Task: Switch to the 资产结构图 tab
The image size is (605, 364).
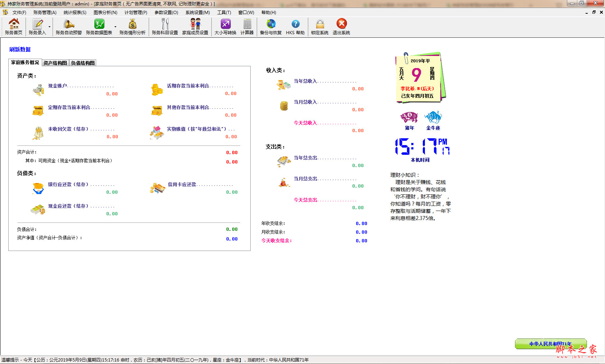Action: tap(55, 63)
